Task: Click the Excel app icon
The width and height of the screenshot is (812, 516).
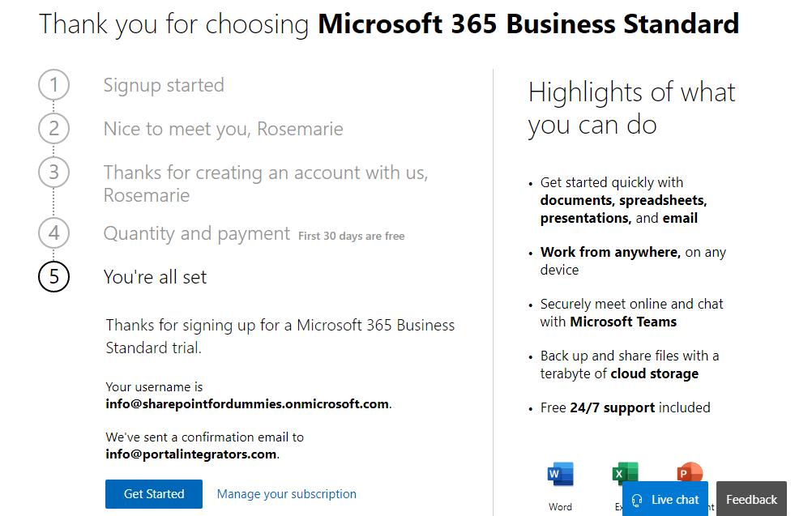Action: point(625,471)
